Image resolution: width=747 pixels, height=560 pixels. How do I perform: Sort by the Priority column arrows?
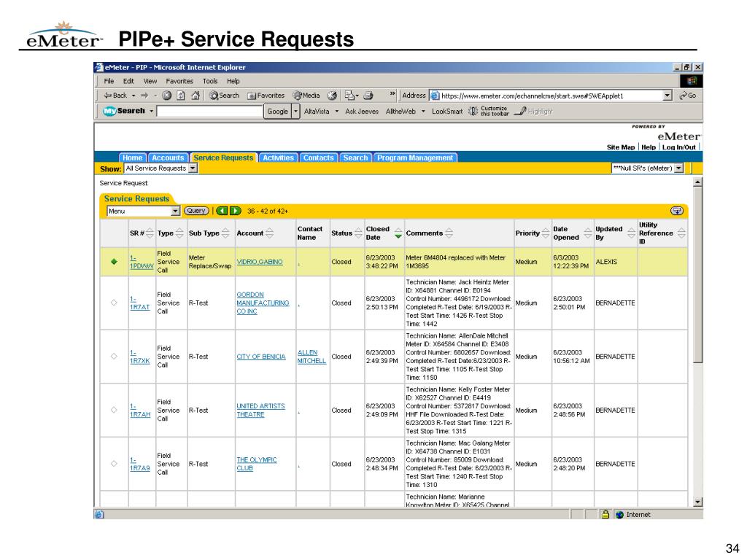[546, 233]
